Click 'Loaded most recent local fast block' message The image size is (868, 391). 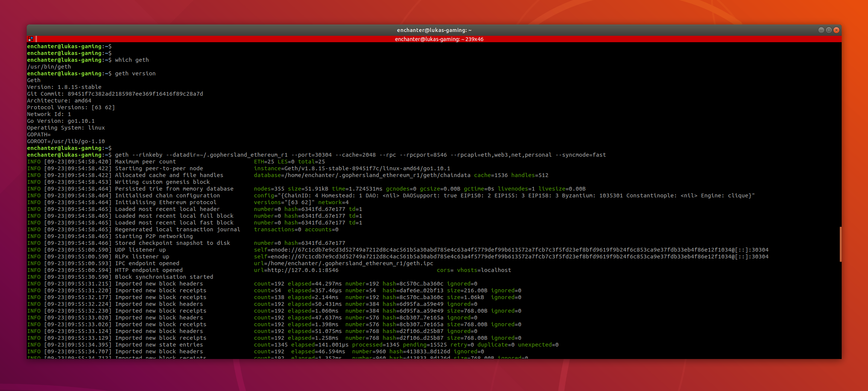click(174, 223)
